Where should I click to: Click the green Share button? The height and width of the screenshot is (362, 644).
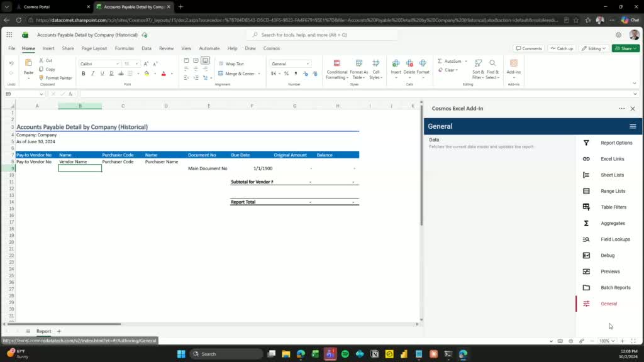point(626,48)
